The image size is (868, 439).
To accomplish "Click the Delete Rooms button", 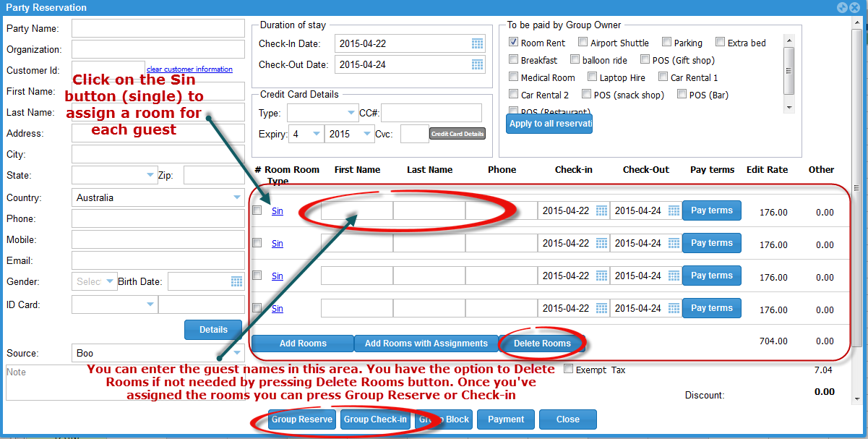I will pyautogui.click(x=542, y=344).
